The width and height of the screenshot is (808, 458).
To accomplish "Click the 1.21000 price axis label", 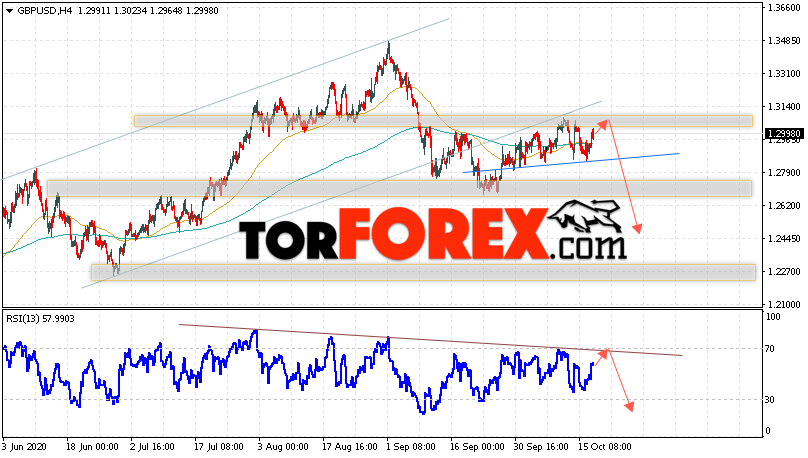I will [784, 304].
